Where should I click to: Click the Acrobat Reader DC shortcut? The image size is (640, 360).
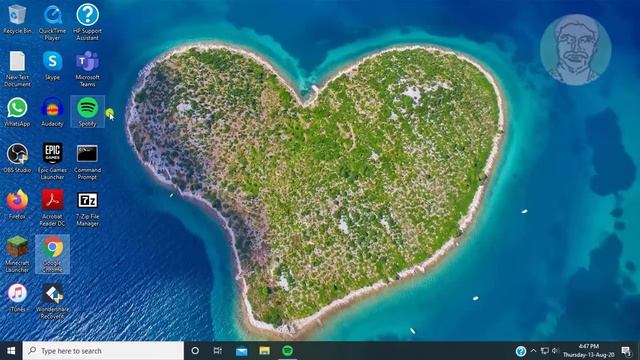click(52, 208)
